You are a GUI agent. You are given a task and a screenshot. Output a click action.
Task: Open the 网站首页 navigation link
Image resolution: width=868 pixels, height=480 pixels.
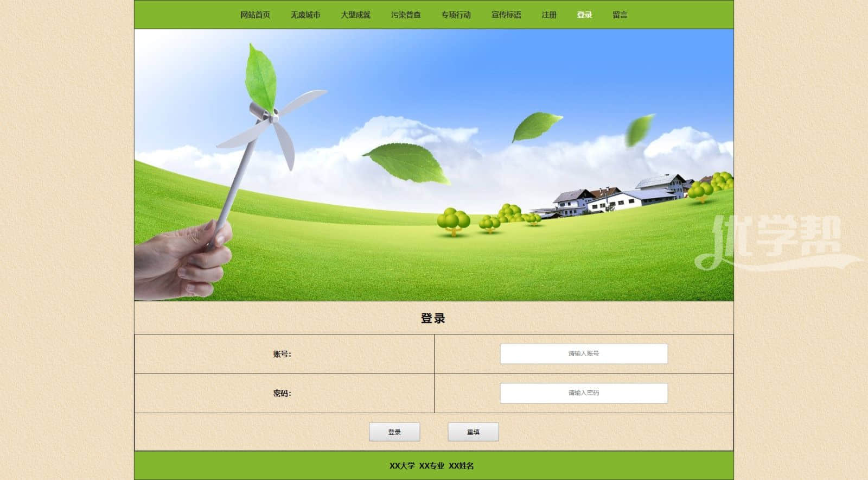click(255, 15)
